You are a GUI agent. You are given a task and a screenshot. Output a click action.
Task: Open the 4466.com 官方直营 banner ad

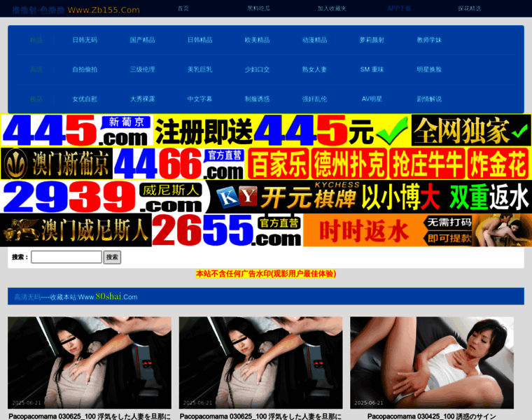point(266,164)
